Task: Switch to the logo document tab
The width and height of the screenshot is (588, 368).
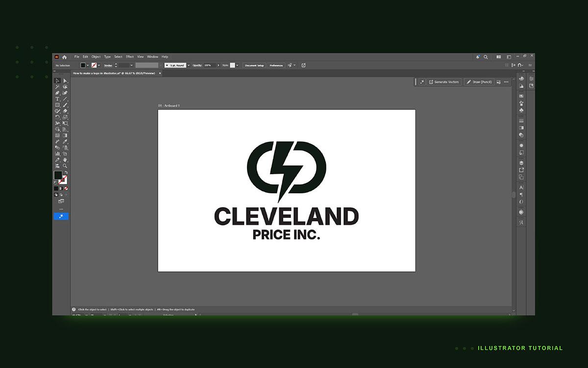Action: tap(118, 73)
